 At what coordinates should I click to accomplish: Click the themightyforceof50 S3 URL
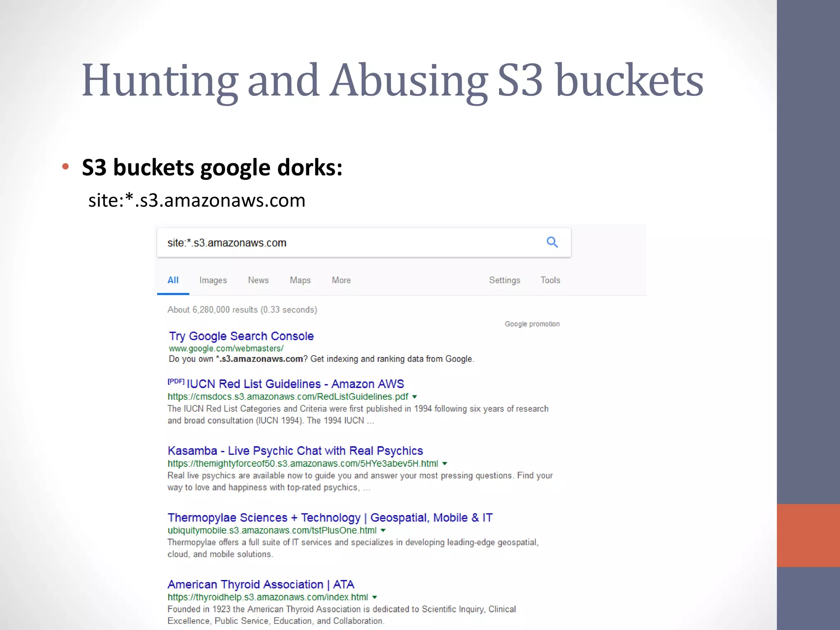(303, 463)
